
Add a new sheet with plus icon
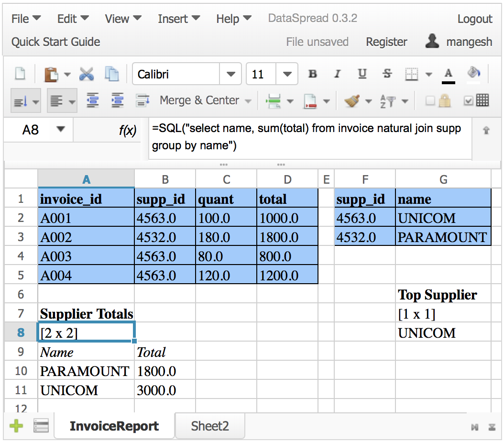pyautogui.click(x=16, y=426)
